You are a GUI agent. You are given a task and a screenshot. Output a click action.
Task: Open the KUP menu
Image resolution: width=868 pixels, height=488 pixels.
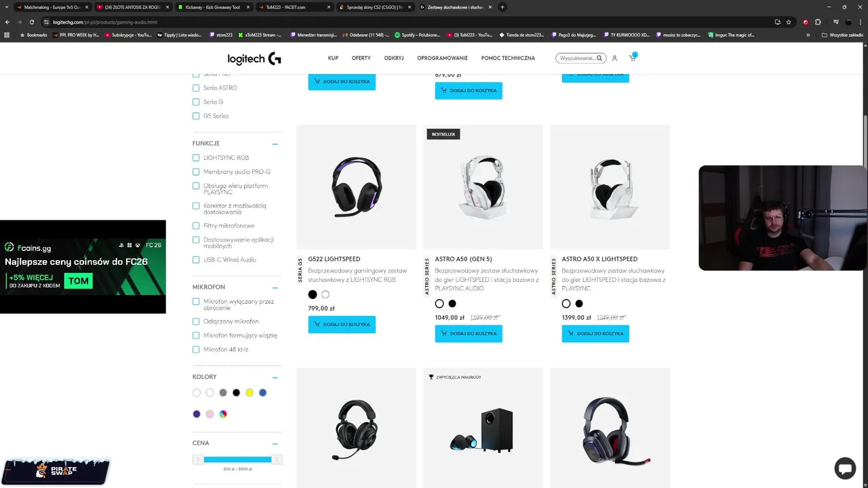(x=333, y=58)
